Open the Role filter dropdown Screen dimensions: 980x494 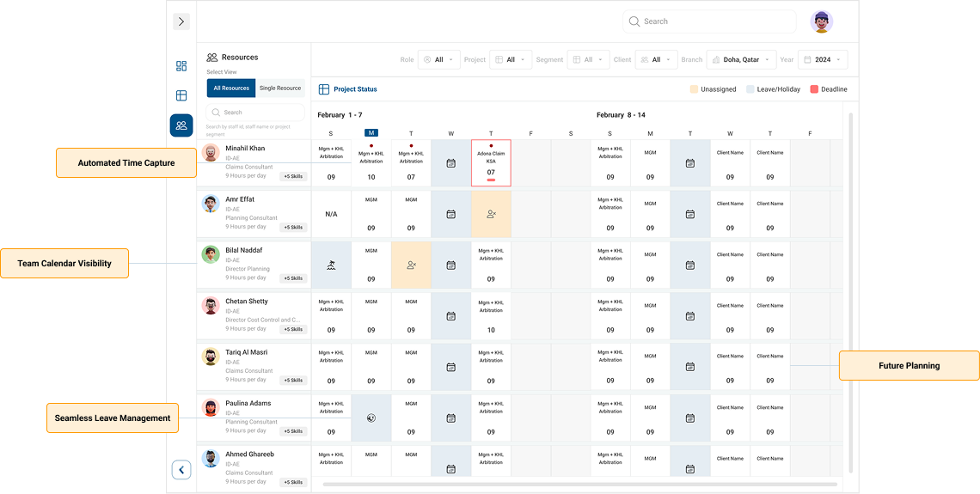[x=438, y=59]
